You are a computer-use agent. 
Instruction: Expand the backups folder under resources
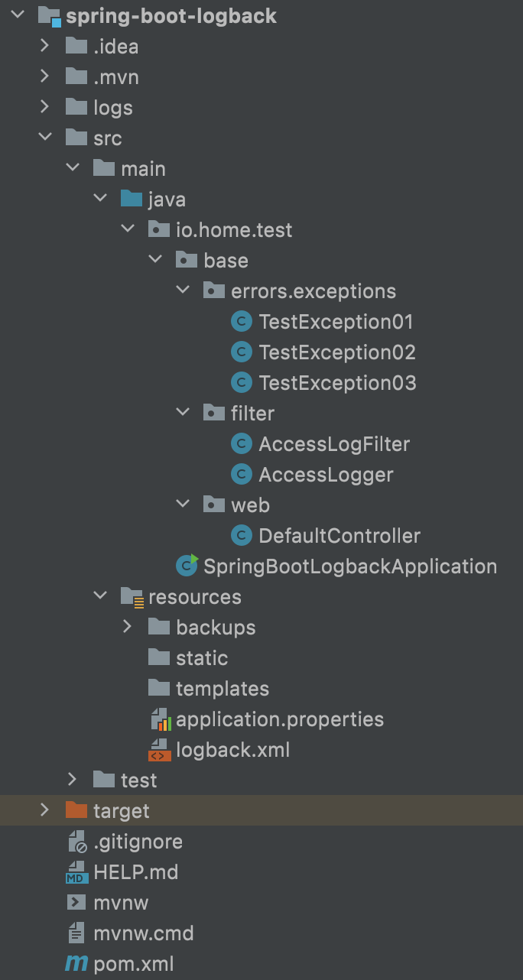tap(127, 627)
